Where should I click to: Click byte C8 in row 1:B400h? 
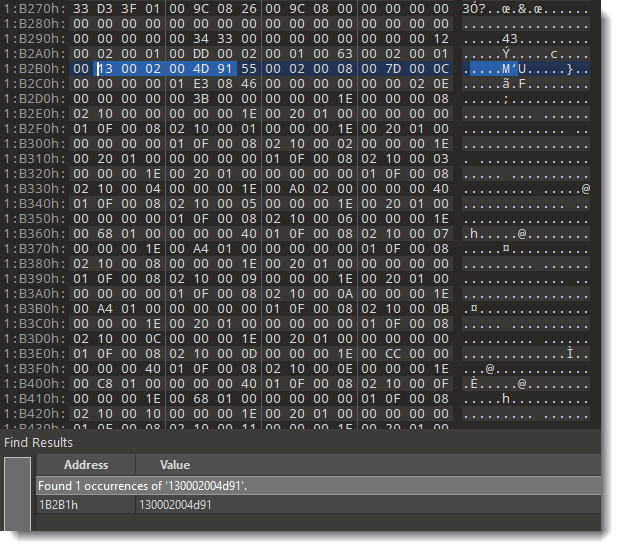point(105,383)
